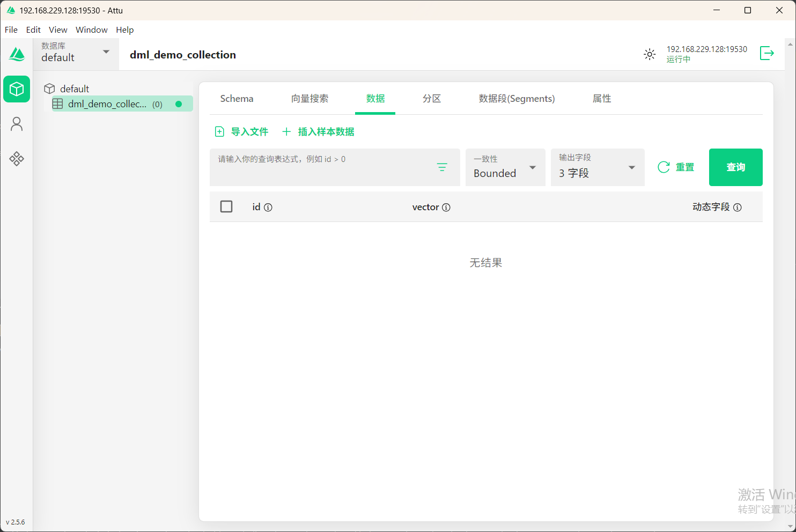Image resolution: width=796 pixels, height=532 pixels.
Task: Click the info icon next to vector field
Action: pyautogui.click(x=447, y=207)
